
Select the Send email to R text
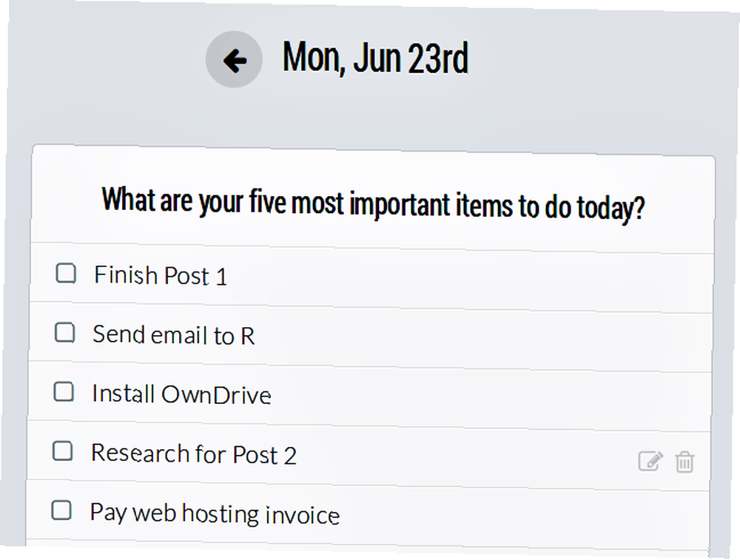(x=174, y=335)
